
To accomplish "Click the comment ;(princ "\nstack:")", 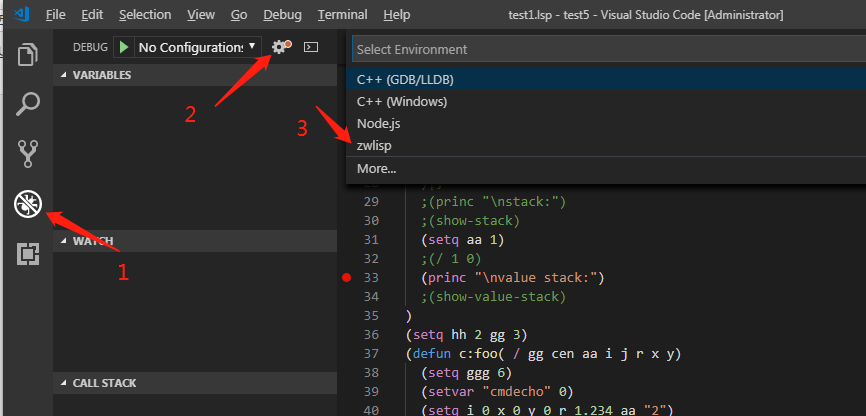I will point(493,202).
